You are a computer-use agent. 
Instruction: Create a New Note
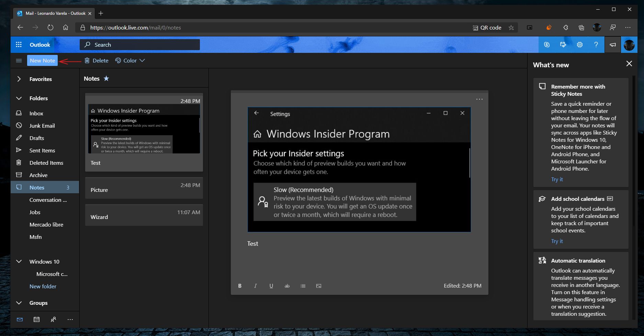click(42, 60)
